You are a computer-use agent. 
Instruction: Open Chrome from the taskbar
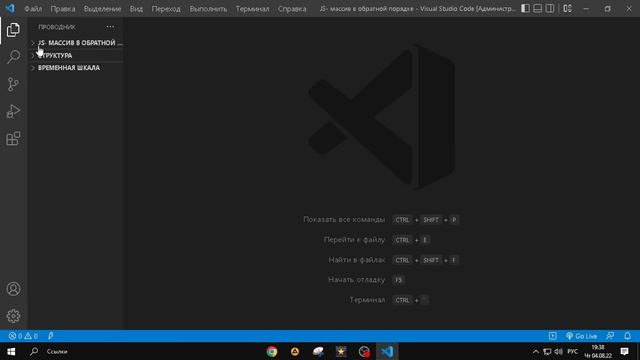272,351
